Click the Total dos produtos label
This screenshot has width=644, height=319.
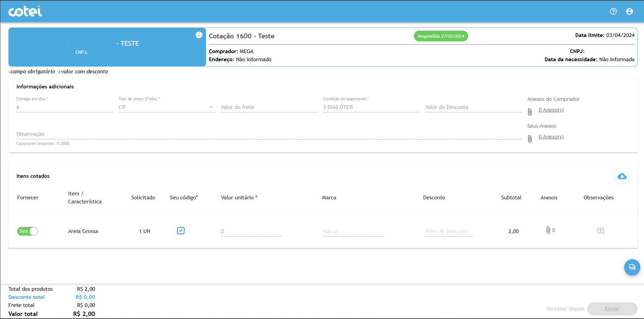point(31,289)
